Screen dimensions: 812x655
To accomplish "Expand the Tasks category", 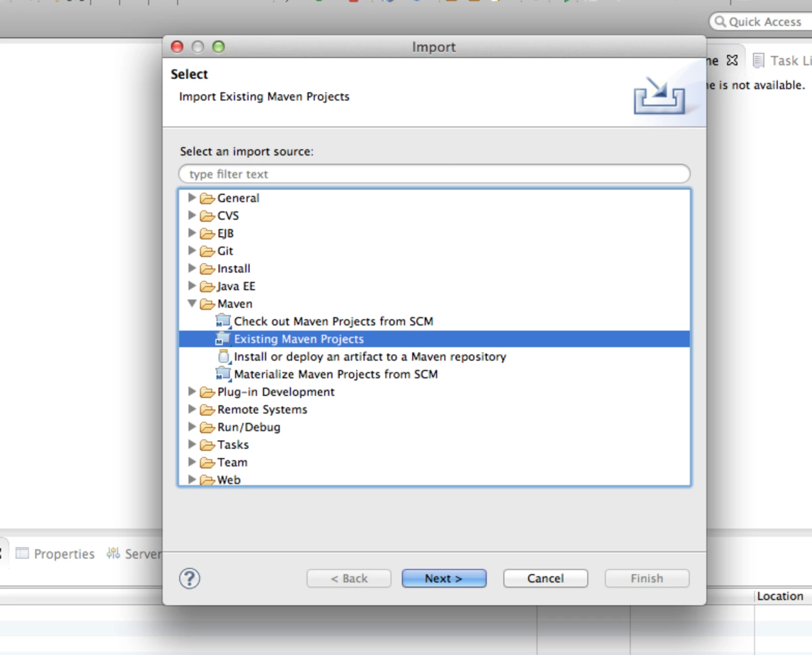I will pyautogui.click(x=192, y=444).
